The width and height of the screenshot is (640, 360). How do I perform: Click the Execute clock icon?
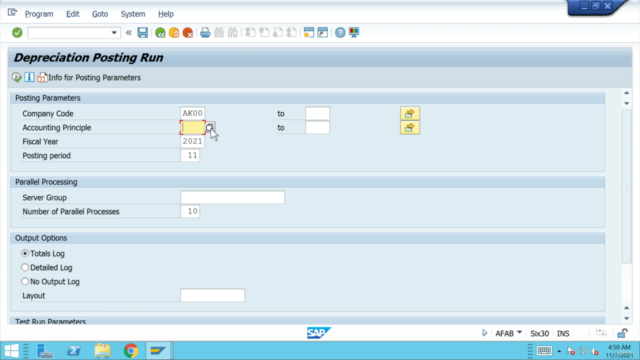[17, 77]
